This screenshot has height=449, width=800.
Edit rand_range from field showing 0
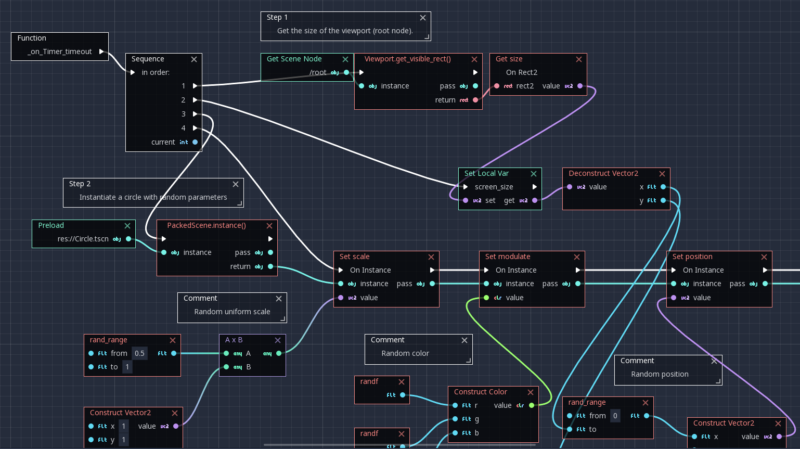pos(616,415)
